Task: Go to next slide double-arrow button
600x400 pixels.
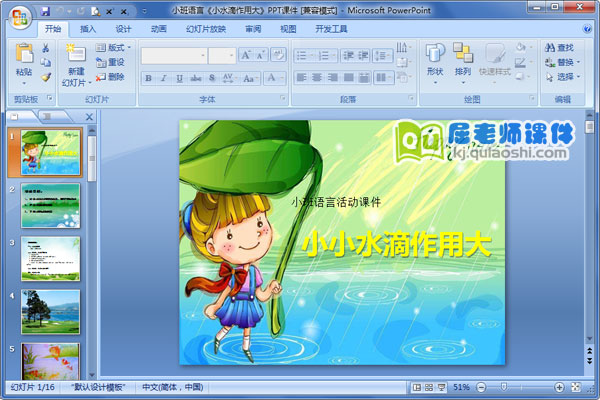Action: [590, 361]
